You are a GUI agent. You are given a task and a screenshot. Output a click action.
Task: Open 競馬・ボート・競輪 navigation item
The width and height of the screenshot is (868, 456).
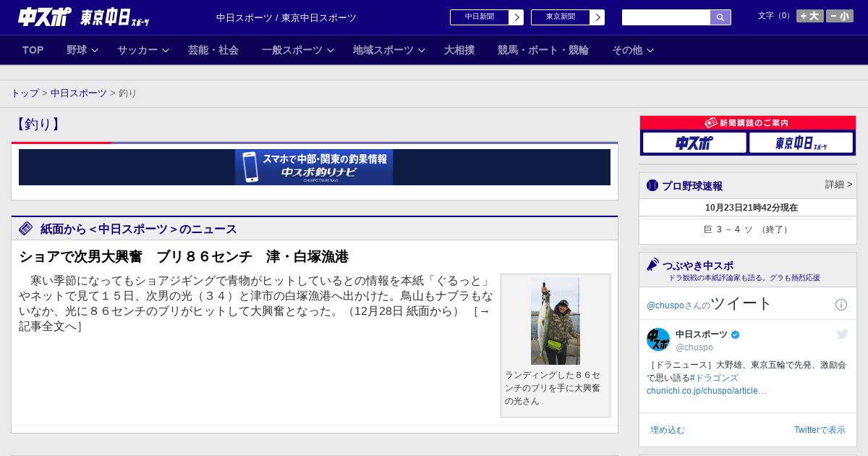click(543, 50)
